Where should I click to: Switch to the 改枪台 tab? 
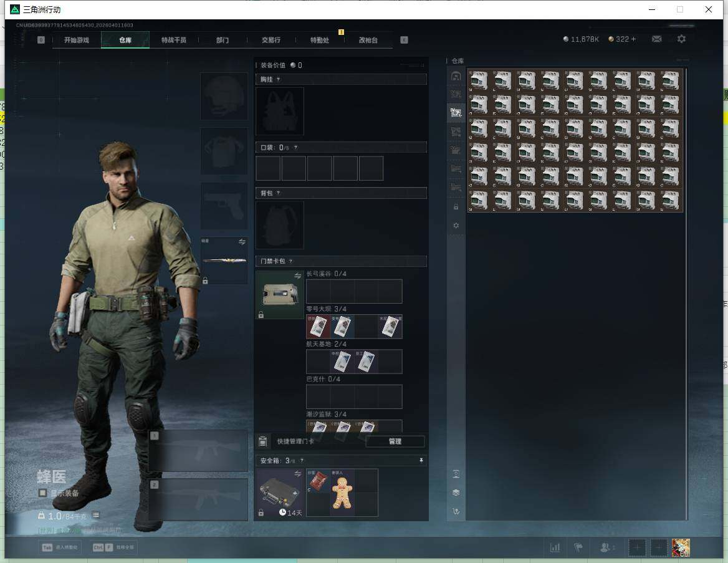368,40
